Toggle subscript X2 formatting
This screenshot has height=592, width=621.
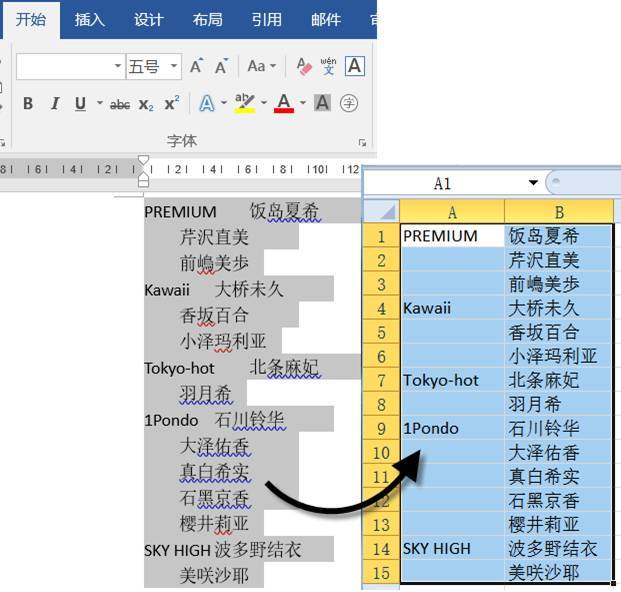146,105
